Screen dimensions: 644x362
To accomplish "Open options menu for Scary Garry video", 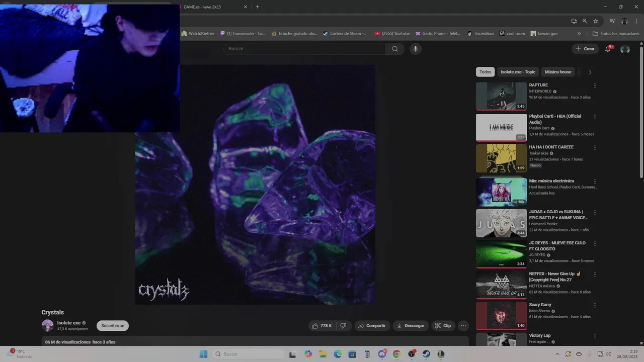I will coord(595,305).
